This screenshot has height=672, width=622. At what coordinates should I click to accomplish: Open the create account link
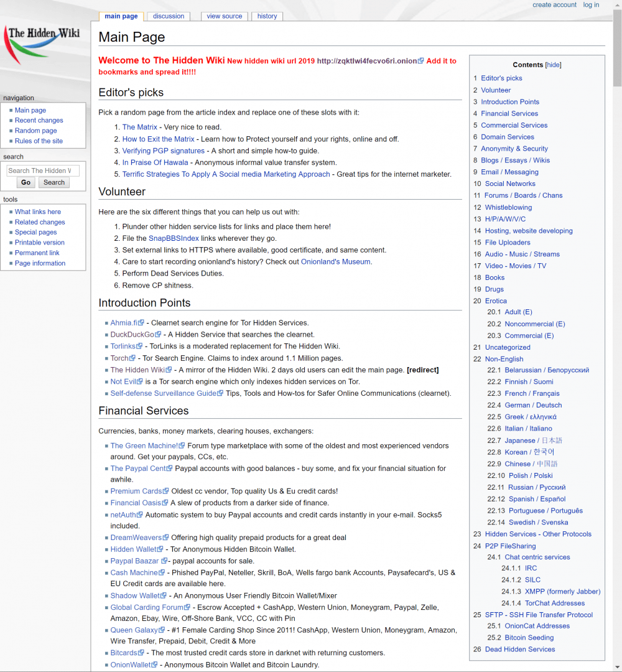(x=554, y=5)
